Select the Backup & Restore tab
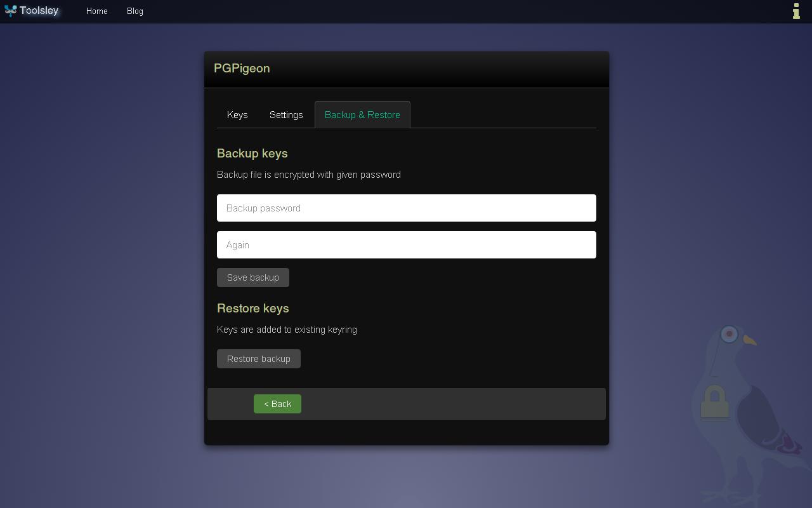Viewport: 812px width, 508px height. tap(362, 115)
